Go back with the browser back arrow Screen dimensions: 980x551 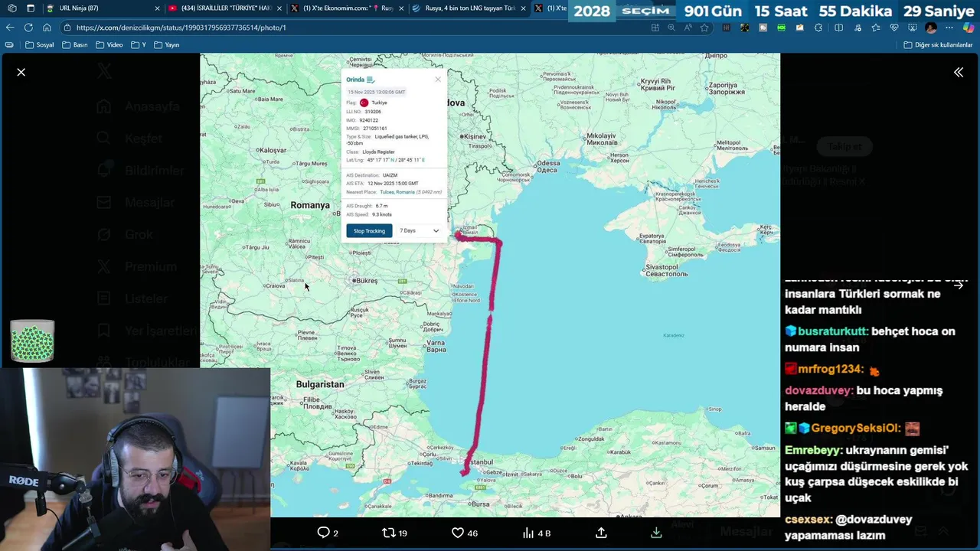[10, 28]
